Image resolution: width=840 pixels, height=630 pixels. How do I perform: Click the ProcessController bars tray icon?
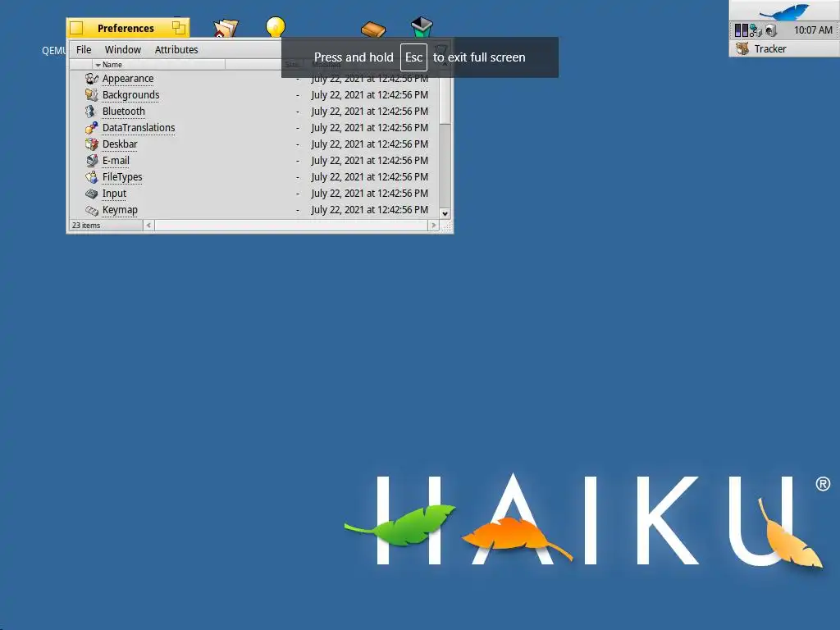coord(741,30)
